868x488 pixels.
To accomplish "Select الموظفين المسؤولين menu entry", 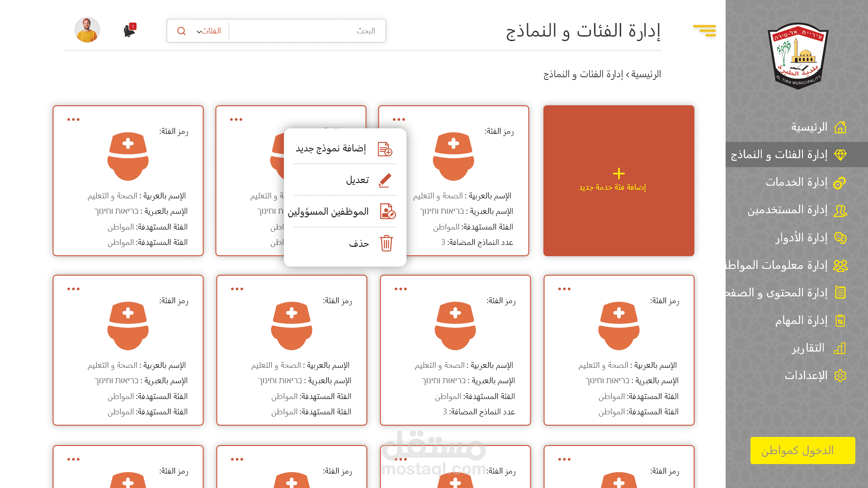I will (x=328, y=211).
